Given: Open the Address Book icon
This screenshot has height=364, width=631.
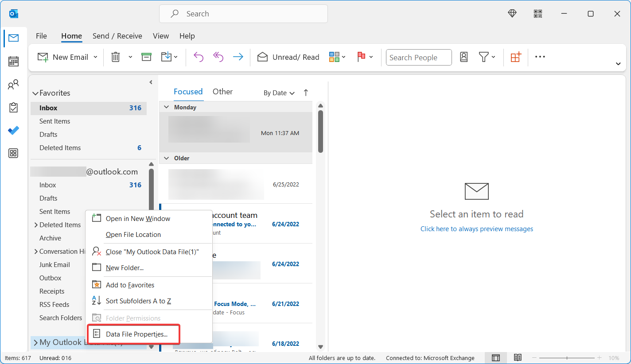Looking at the screenshot, I should (x=464, y=57).
